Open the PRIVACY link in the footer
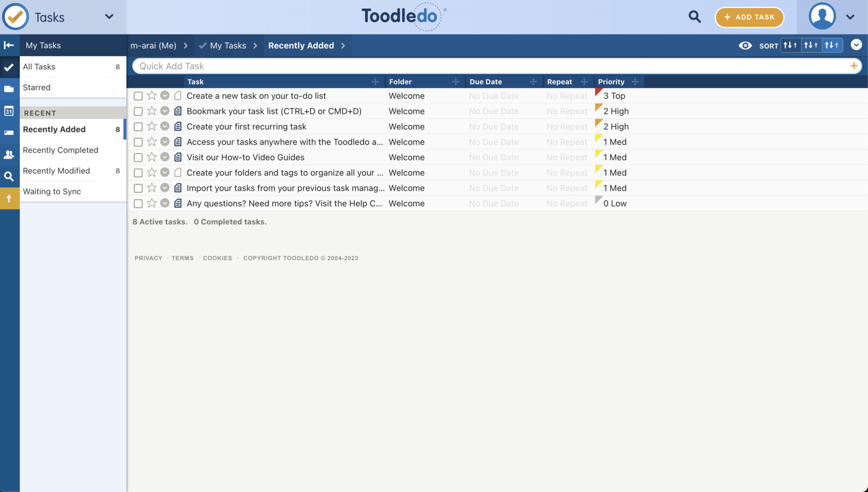The image size is (868, 492). [x=148, y=258]
